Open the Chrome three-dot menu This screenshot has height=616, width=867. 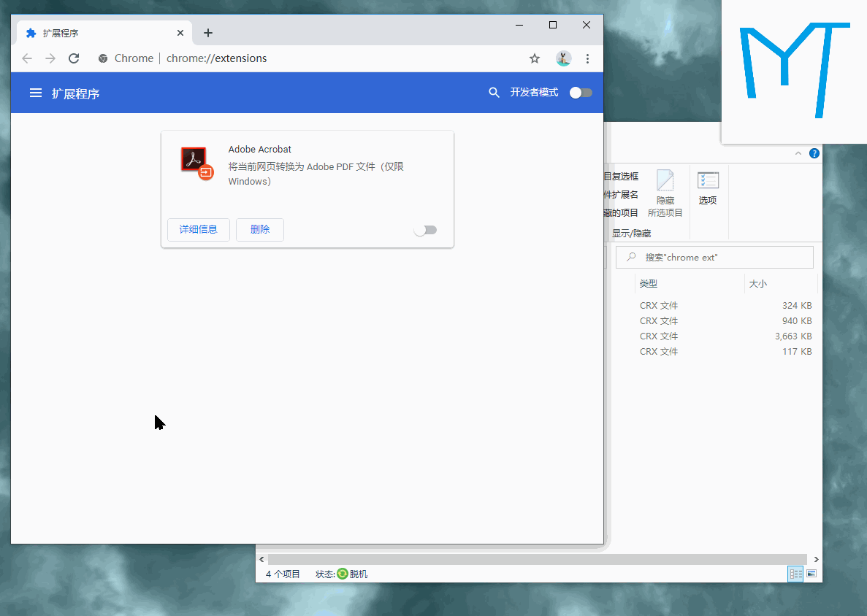(x=588, y=58)
